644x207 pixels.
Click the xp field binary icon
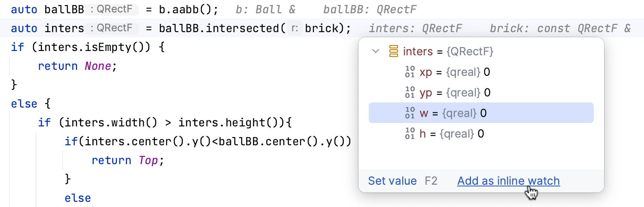[410, 72]
